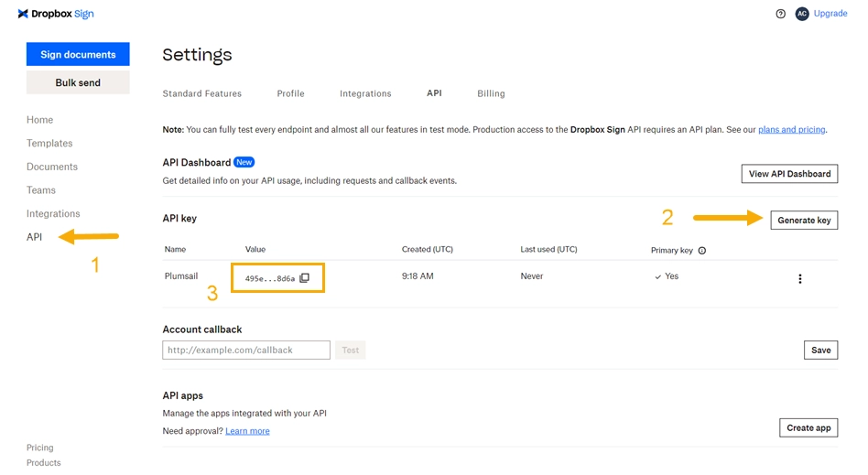Click the 9:18 AM created time
868x475 pixels.
pos(418,275)
